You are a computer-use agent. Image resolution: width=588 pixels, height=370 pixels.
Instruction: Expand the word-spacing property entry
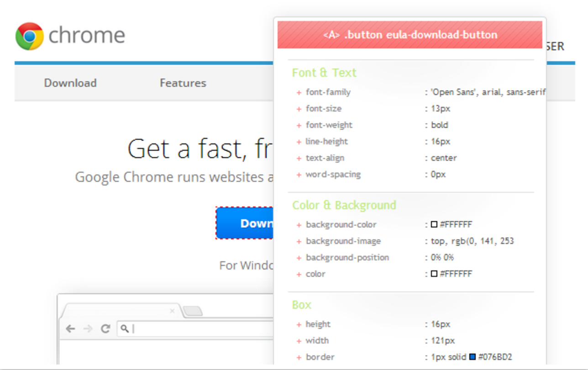[x=299, y=174]
